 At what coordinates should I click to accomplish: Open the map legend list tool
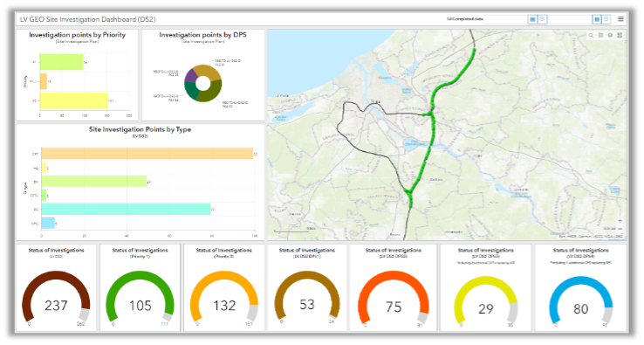click(600, 35)
